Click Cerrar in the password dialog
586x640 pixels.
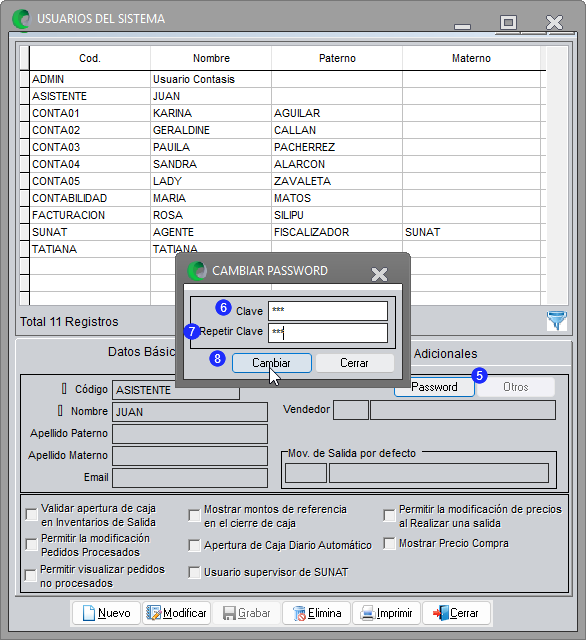pyautogui.click(x=355, y=363)
